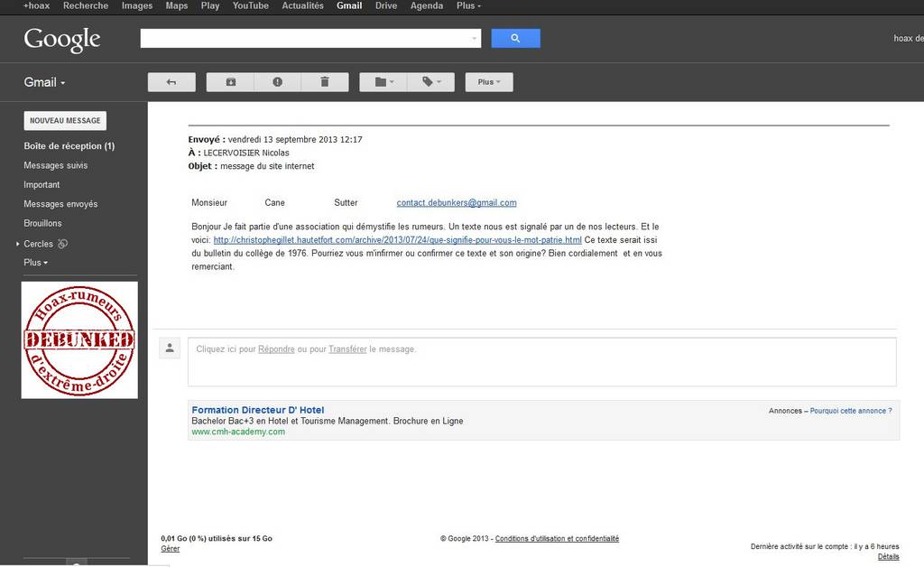This screenshot has height=567, width=924.
Task: Click the back to inbox arrow button
Action: (x=171, y=82)
